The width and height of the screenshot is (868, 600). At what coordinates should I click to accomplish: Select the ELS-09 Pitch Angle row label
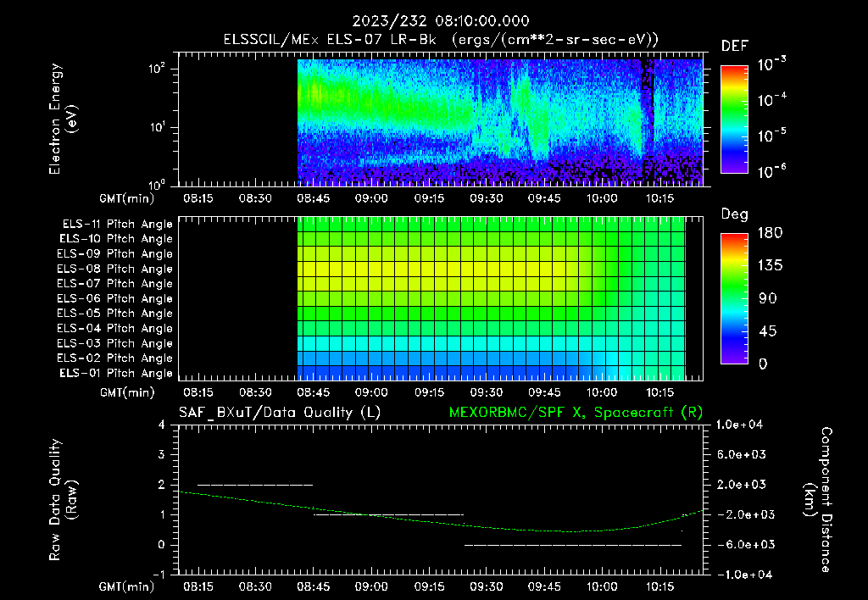tap(115, 254)
